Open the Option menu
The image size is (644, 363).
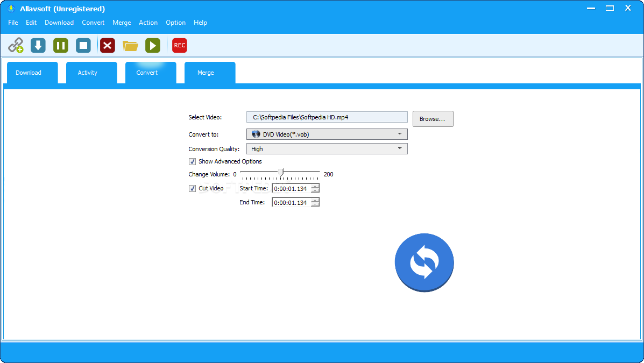[x=176, y=23]
